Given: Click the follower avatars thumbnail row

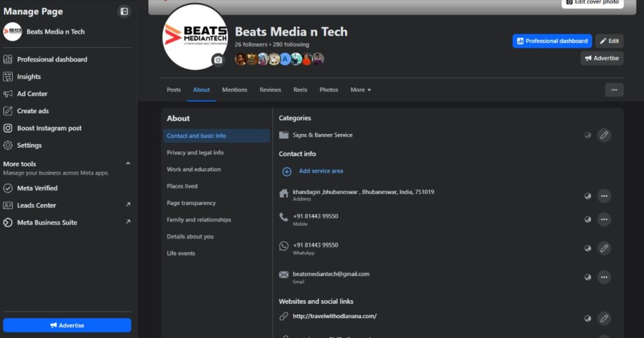Looking at the screenshot, I should 279,59.
